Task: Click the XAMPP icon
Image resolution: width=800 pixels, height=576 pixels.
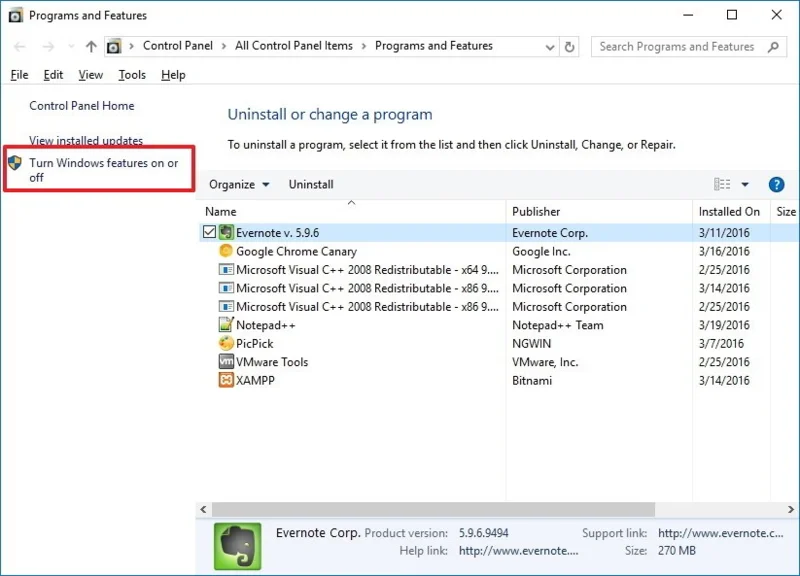Action: click(225, 380)
